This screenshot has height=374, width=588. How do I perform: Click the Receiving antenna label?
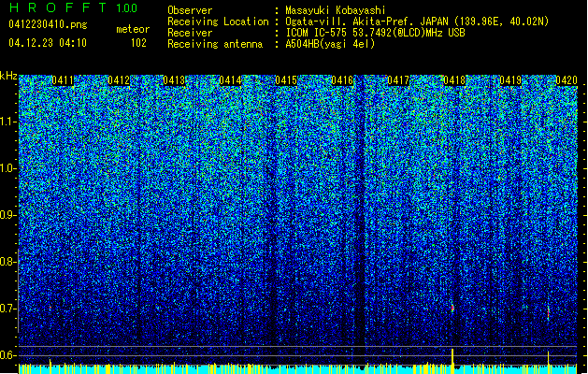pyautogui.click(x=215, y=44)
